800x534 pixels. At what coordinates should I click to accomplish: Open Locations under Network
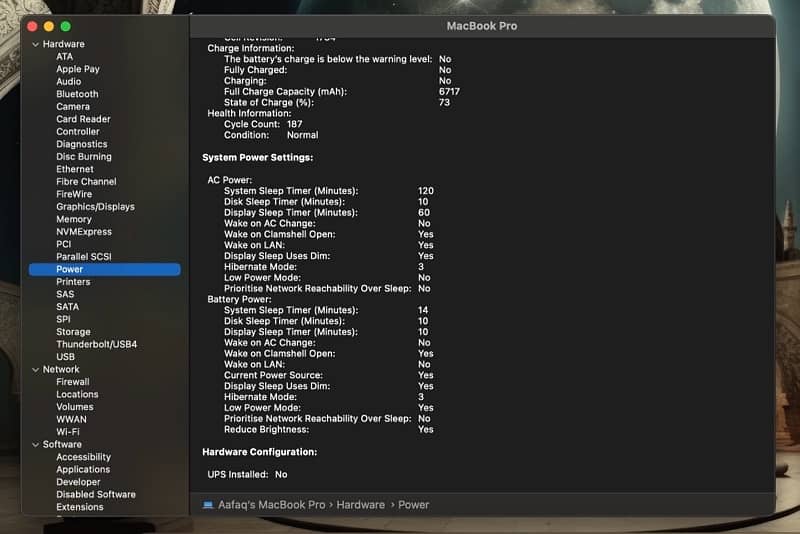(77, 394)
